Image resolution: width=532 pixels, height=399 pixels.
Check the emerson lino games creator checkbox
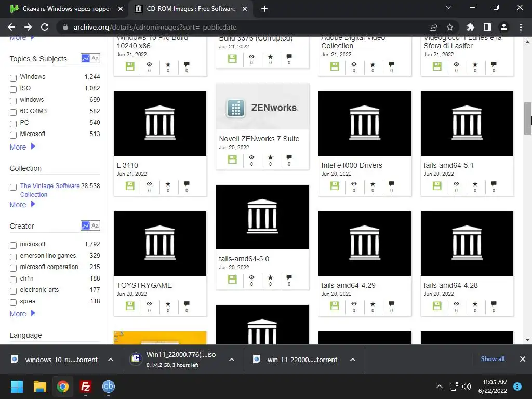(x=13, y=257)
